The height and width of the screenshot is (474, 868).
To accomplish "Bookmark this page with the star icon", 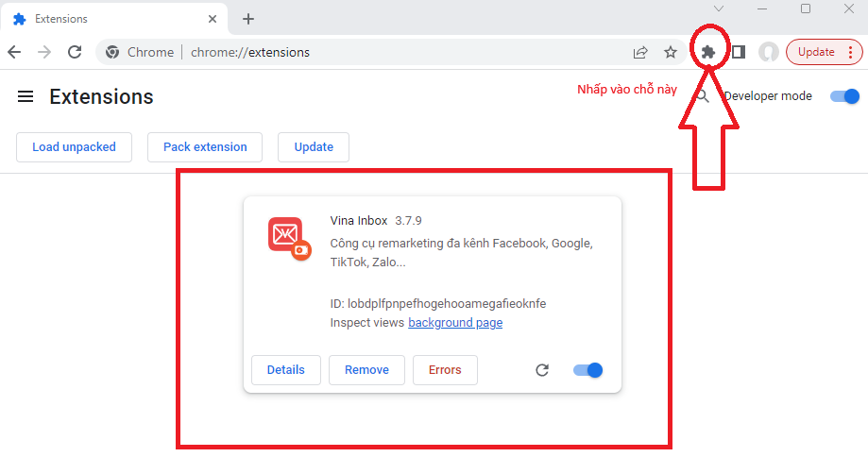I will click(671, 52).
